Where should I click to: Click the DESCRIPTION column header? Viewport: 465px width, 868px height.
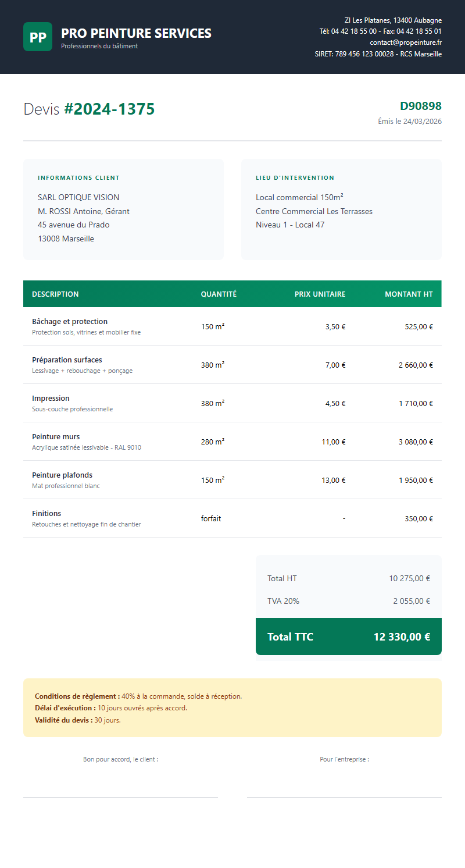coord(55,294)
